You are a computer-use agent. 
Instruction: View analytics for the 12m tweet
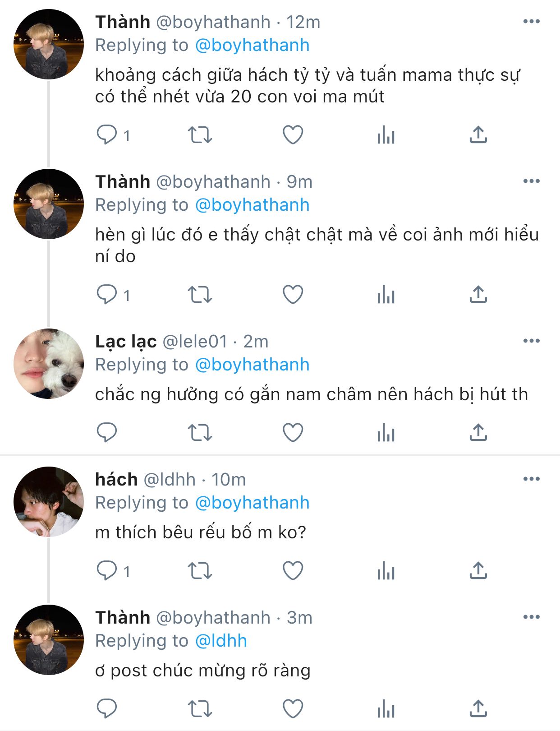[x=386, y=135]
